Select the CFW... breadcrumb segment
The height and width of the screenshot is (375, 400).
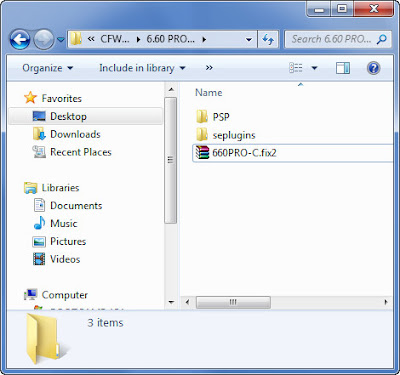tap(115, 39)
